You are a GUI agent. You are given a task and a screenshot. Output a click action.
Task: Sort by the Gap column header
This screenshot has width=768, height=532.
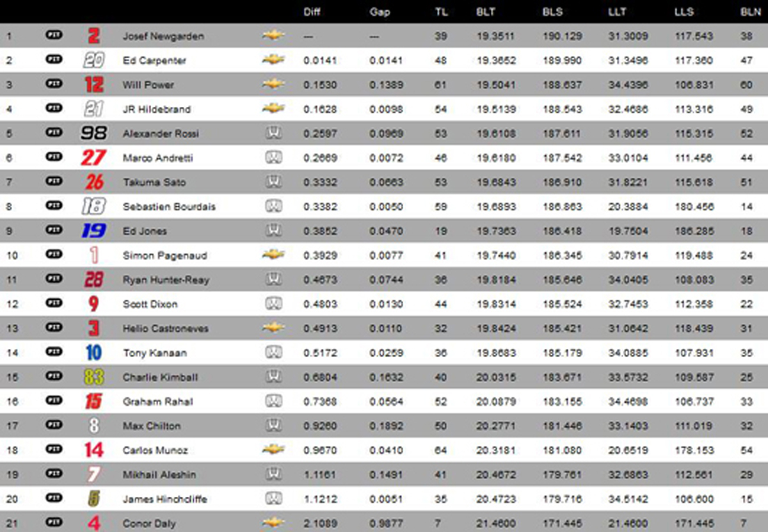point(379,12)
